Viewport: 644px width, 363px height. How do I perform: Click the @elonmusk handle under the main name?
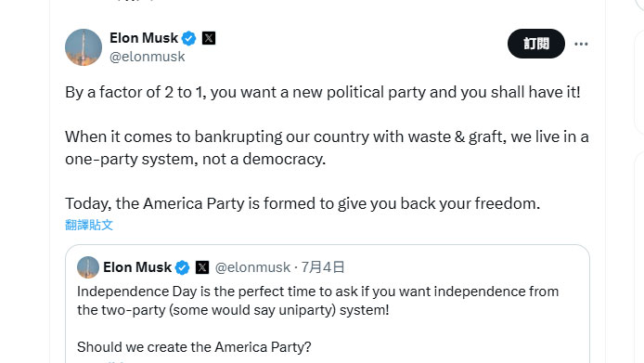click(x=147, y=57)
